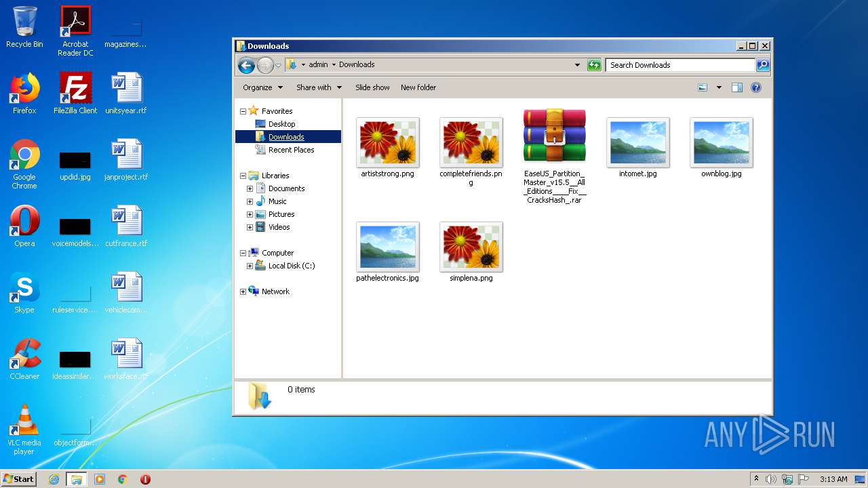The width and height of the screenshot is (868, 488).
Task: Launch CCleaner desktop shortcut
Action: click(24, 359)
